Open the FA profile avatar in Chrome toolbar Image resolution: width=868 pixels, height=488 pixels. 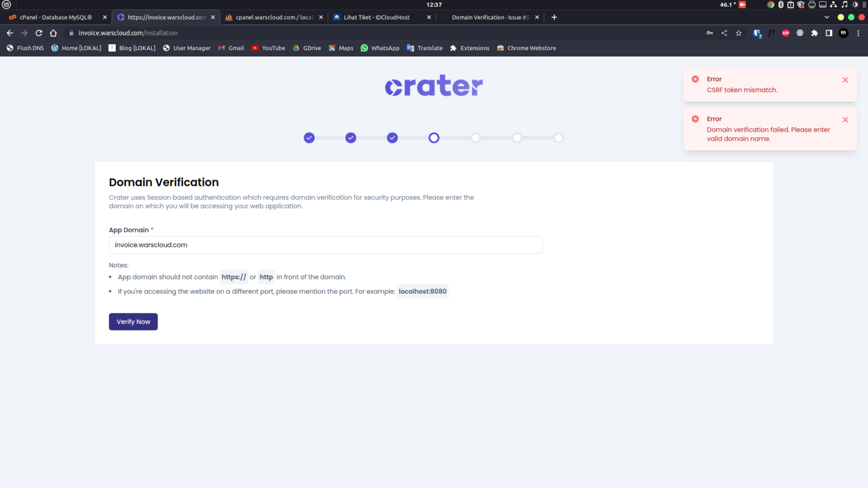[x=843, y=33]
